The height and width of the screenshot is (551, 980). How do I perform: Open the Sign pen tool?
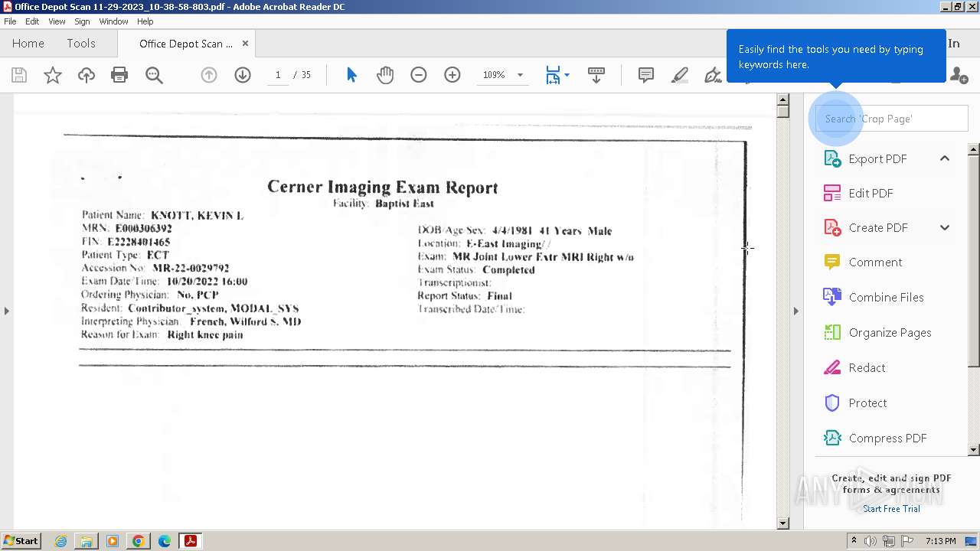713,75
